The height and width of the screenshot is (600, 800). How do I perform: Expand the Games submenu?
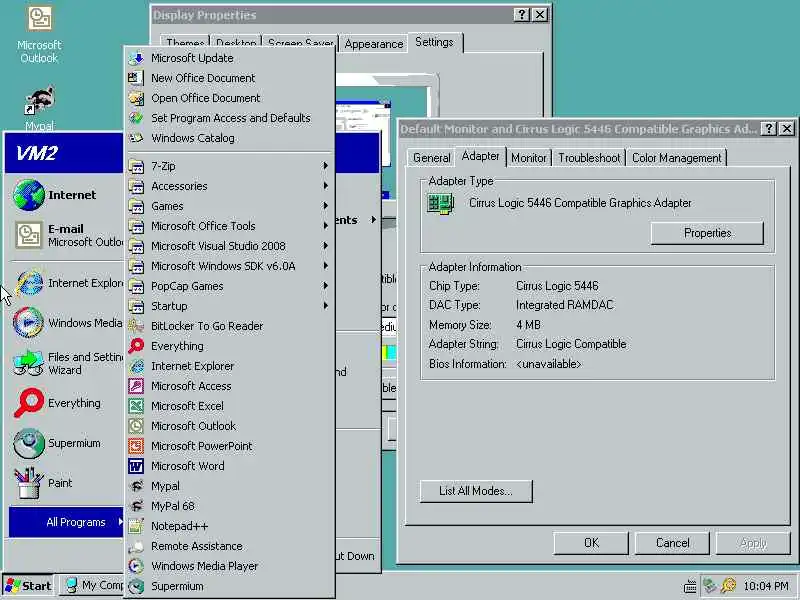click(x=230, y=206)
